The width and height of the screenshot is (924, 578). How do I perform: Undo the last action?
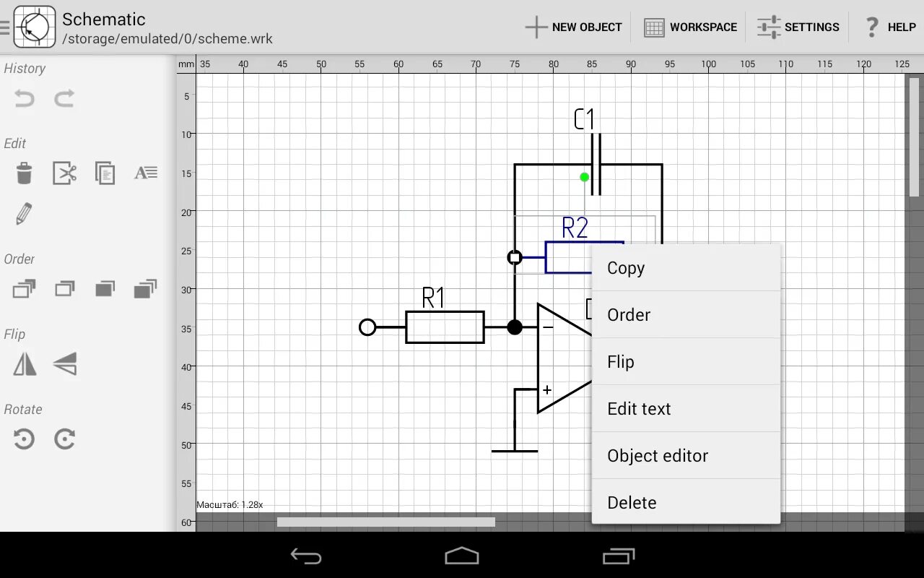(x=25, y=98)
